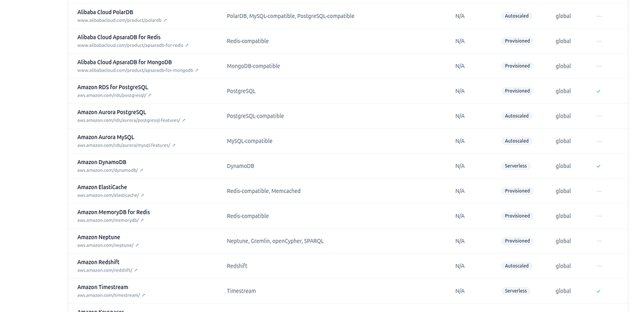Click external link icon beside aws.amazon.com/memorydb/
The height and width of the screenshot is (312, 644).
click(x=142, y=221)
